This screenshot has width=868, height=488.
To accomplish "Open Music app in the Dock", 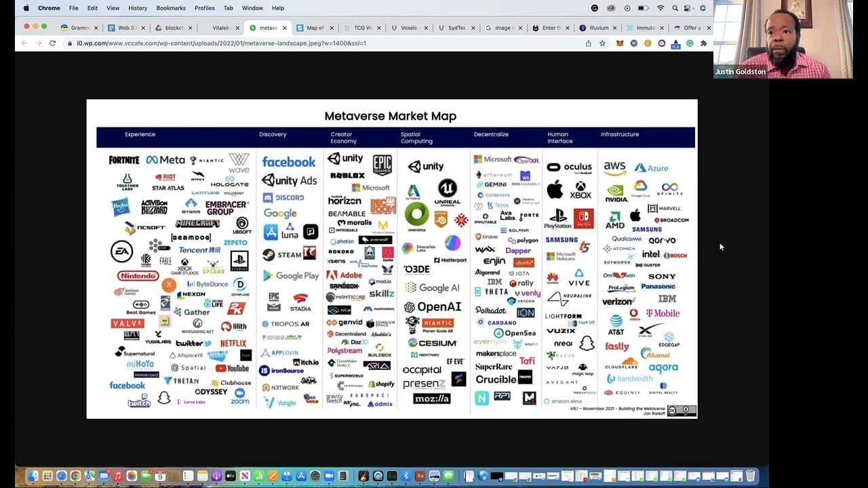I will point(118,476).
